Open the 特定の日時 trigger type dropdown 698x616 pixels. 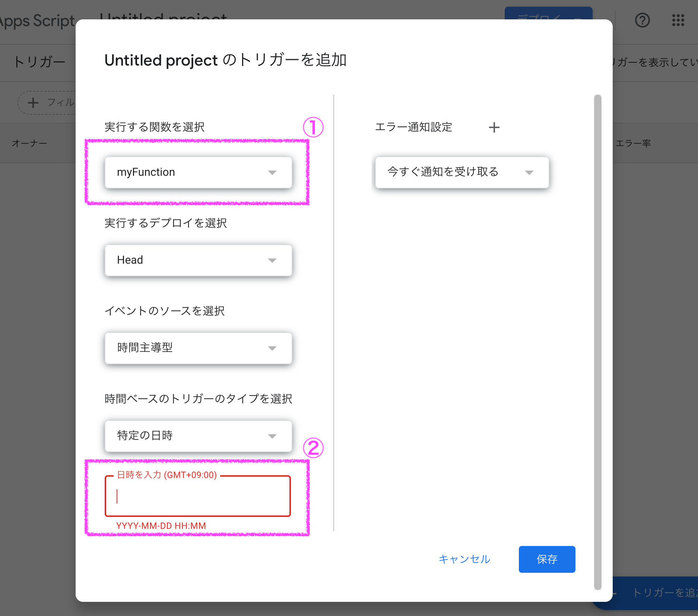(198, 436)
